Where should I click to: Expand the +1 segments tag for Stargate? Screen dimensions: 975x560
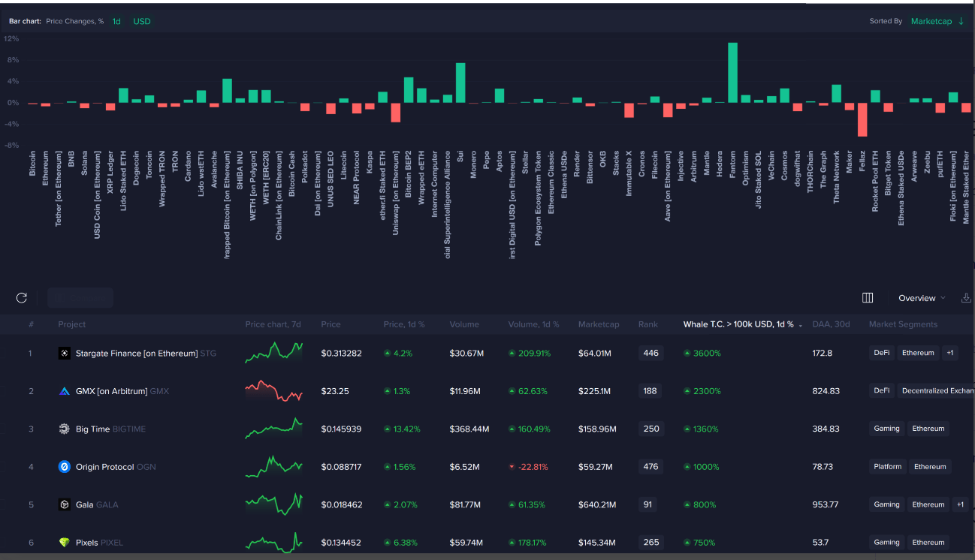[950, 353]
